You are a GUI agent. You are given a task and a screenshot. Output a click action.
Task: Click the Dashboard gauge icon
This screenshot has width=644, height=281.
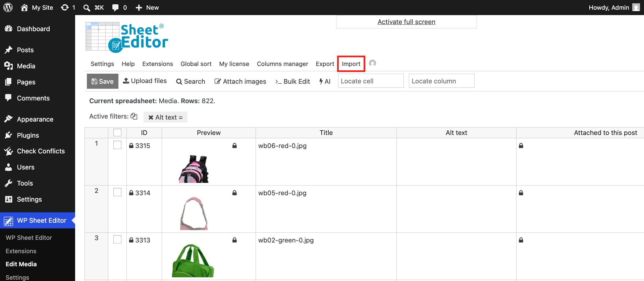coord(9,29)
